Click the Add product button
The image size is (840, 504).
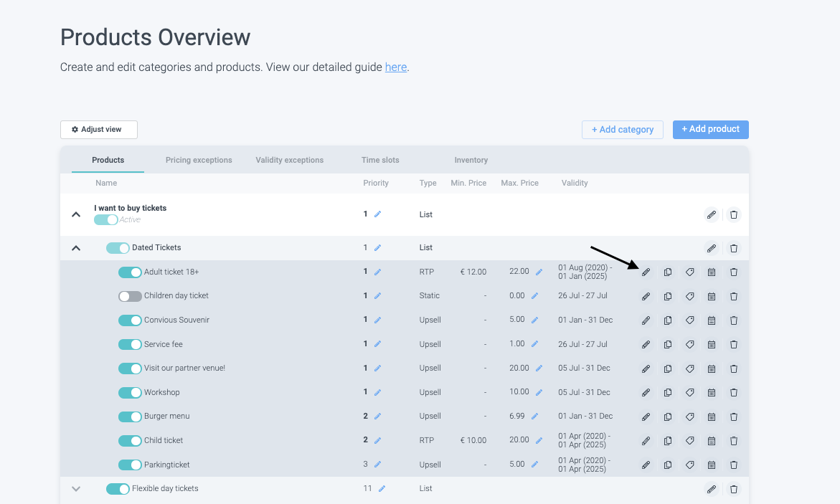[710, 129]
